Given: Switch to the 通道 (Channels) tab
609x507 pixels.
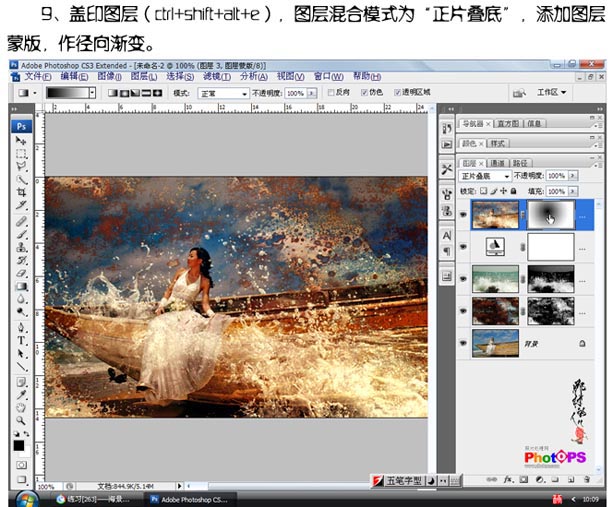Looking at the screenshot, I should (x=496, y=162).
